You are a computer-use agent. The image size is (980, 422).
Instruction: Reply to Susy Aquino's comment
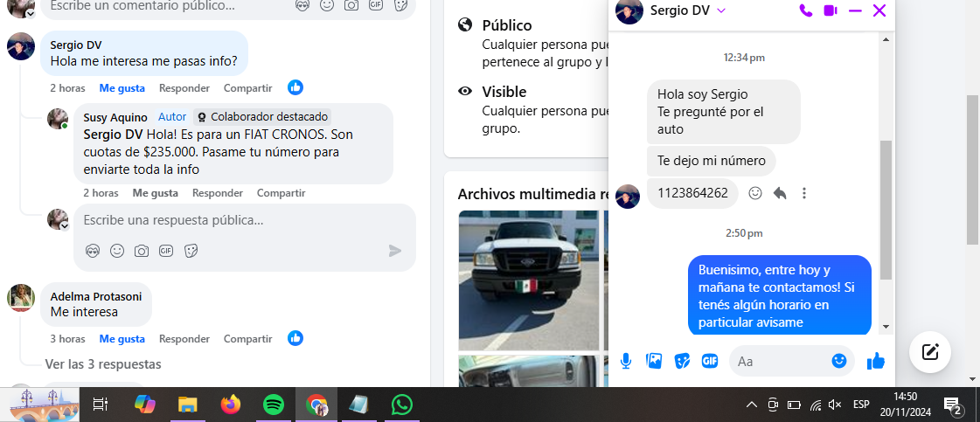click(218, 193)
